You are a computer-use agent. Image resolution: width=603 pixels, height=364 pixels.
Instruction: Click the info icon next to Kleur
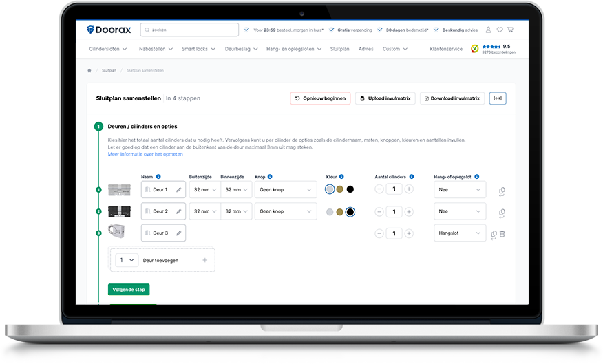(341, 177)
